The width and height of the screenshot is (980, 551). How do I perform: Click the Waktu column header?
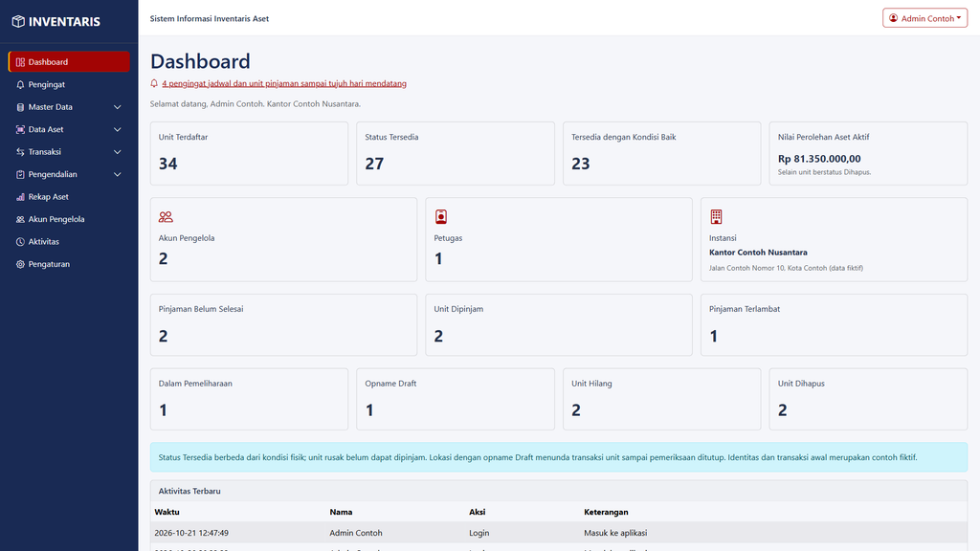click(x=167, y=512)
